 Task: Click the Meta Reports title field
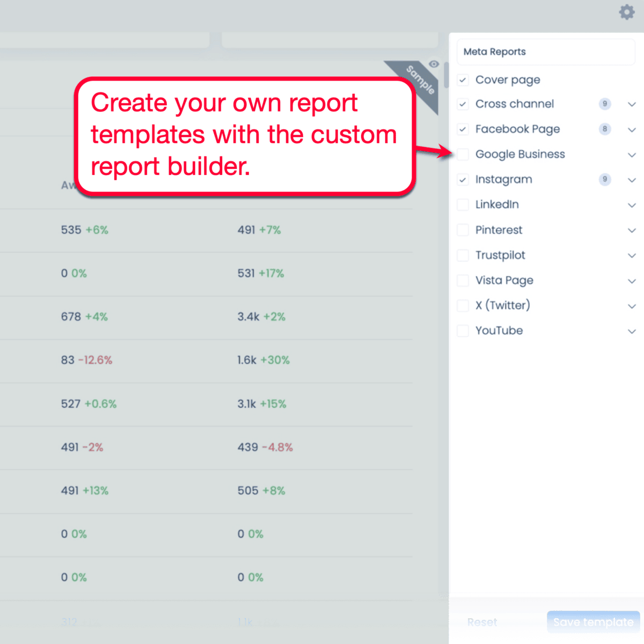(x=546, y=52)
